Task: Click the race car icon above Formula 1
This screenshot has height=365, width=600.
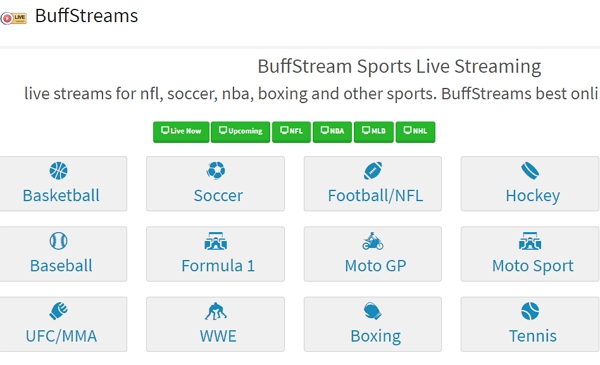Action: [216, 241]
